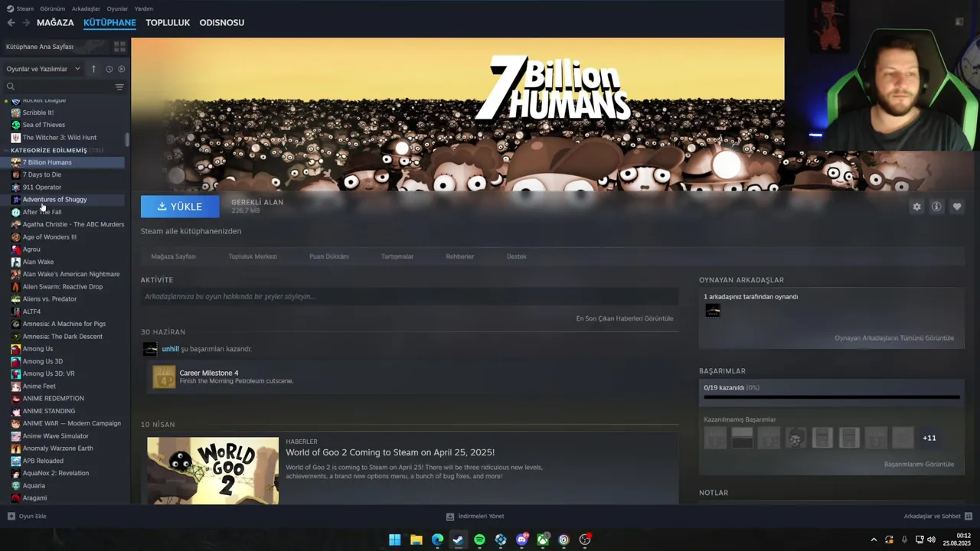The width and height of the screenshot is (980, 551).
Task: Open the Görünüm menu
Action: [53, 8]
